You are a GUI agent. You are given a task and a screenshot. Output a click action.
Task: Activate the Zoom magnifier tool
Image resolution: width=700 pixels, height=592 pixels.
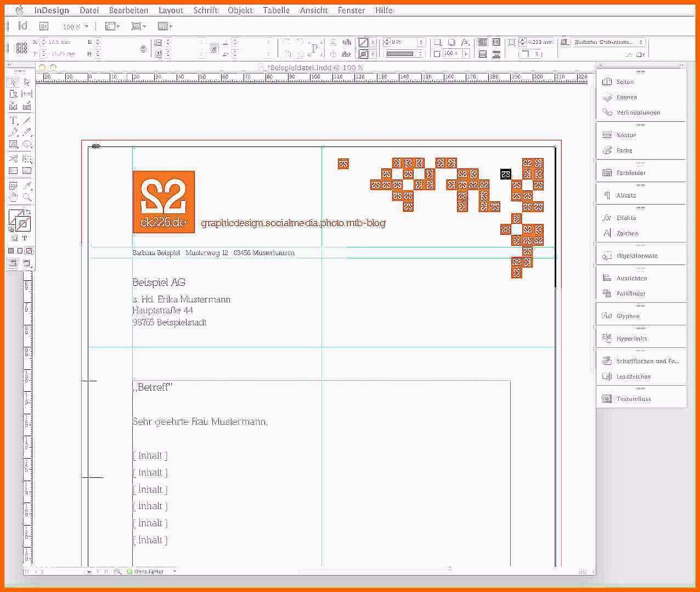click(27, 197)
